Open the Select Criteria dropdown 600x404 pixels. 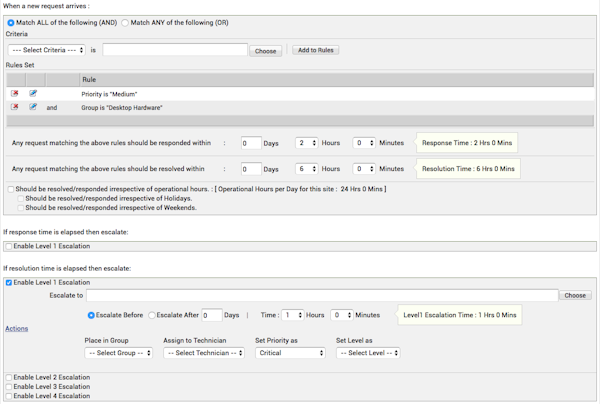coord(44,49)
